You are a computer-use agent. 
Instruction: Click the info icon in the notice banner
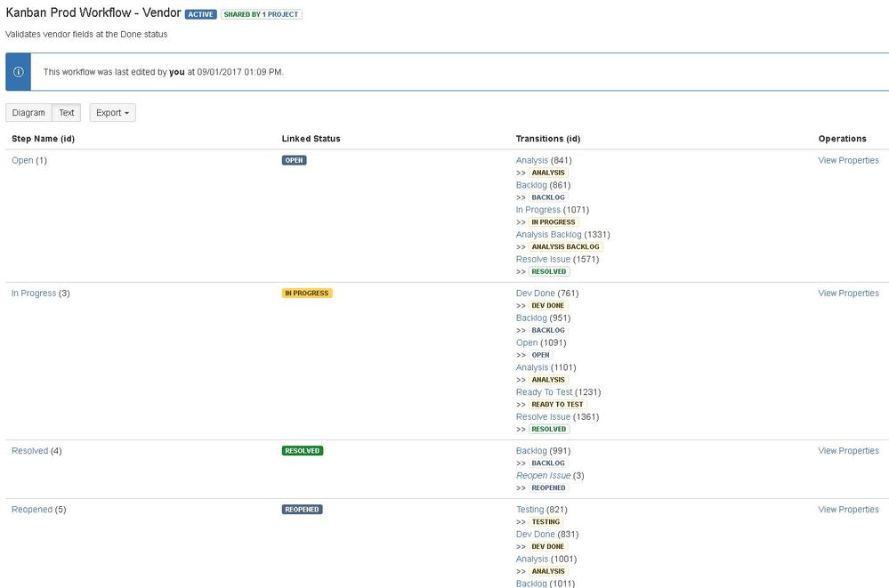point(18,72)
